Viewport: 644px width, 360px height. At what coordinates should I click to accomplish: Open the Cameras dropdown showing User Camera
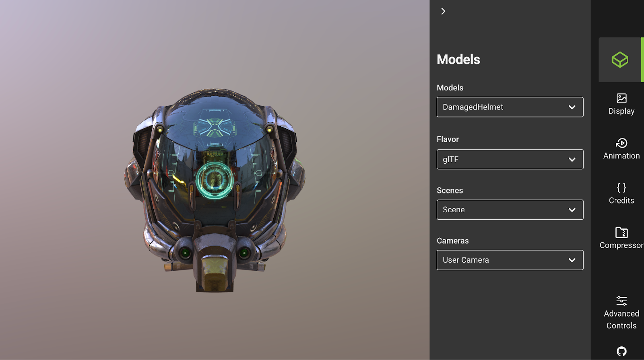pyautogui.click(x=510, y=260)
